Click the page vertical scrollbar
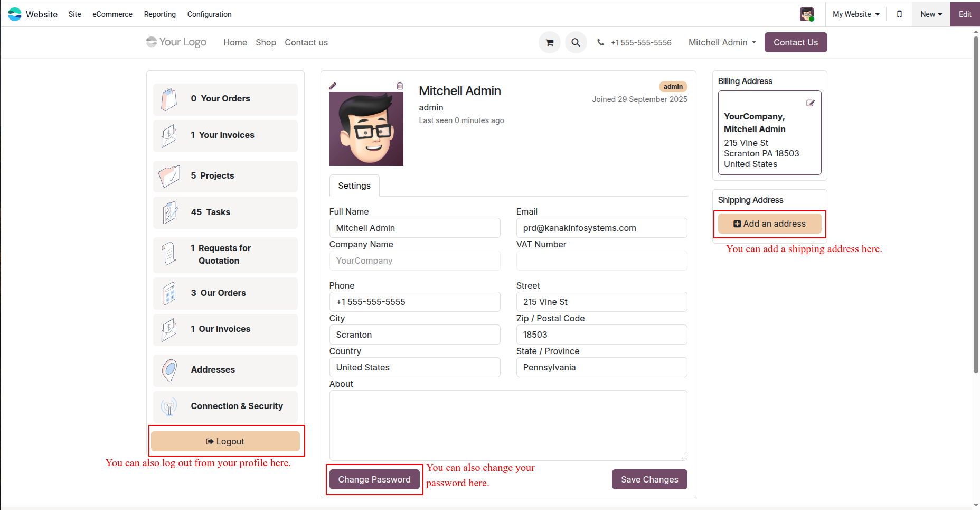Viewport: 980px width, 510px height. click(976, 205)
